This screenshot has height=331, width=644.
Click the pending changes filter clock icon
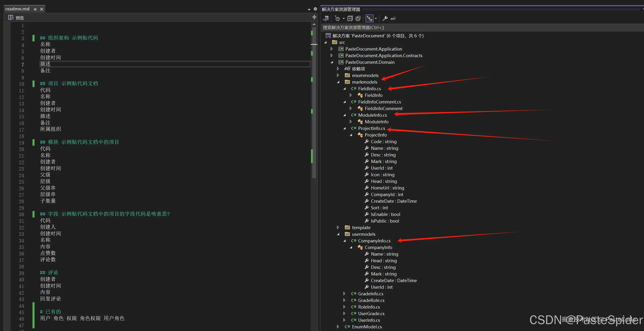pos(337,18)
